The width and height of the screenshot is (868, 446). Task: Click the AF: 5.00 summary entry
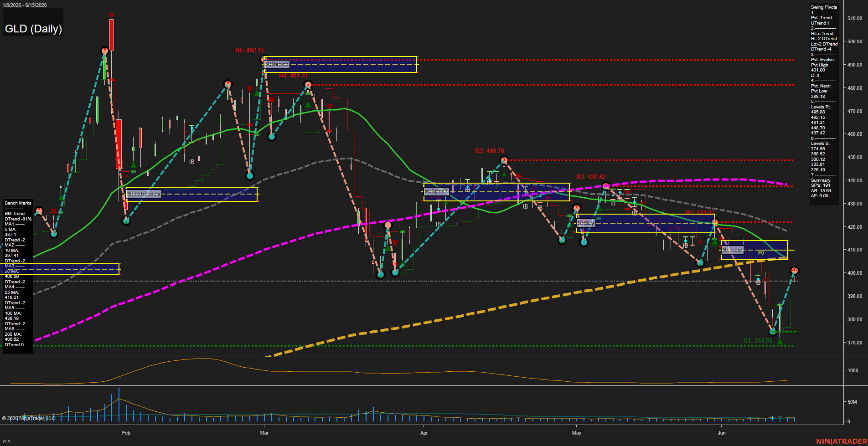coord(820,196)
